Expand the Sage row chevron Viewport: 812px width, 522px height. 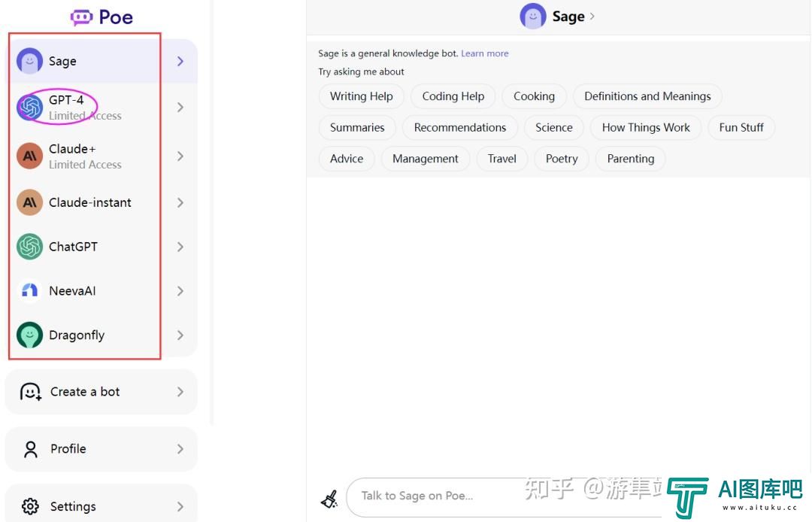[x=180, y=61]
